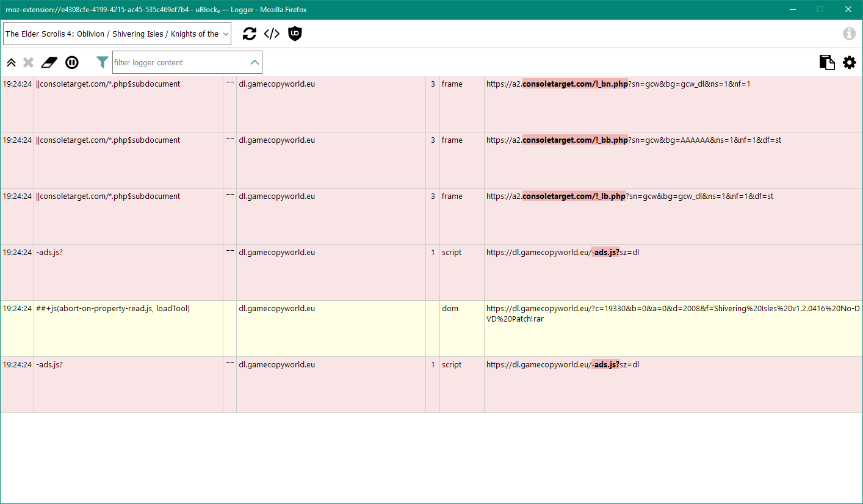This screenshot has width=863, height=504.
Task: Click the a2.consoletarget.com/!_bn.php URL
Action: [x=618, y=84]
